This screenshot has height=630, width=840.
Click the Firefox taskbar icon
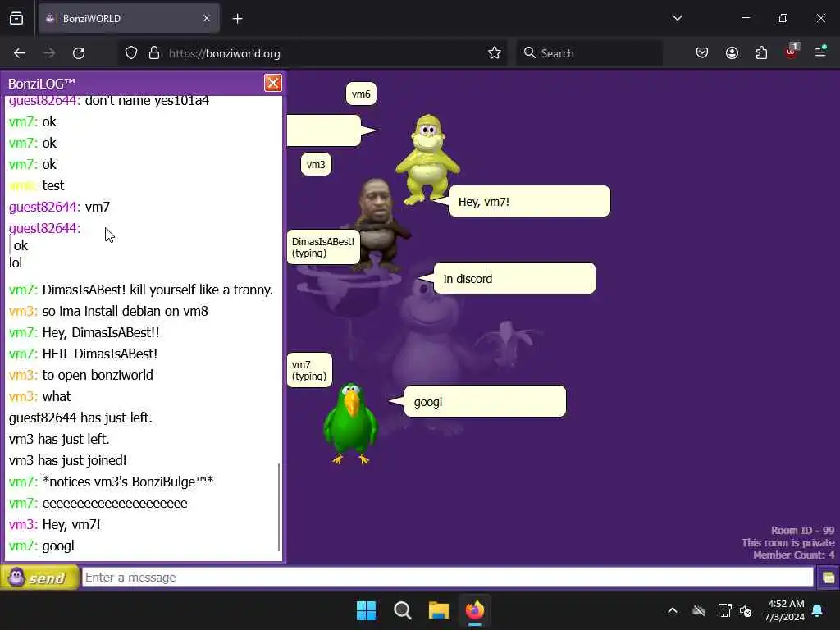pyautogui.click(x=475, y=610)
